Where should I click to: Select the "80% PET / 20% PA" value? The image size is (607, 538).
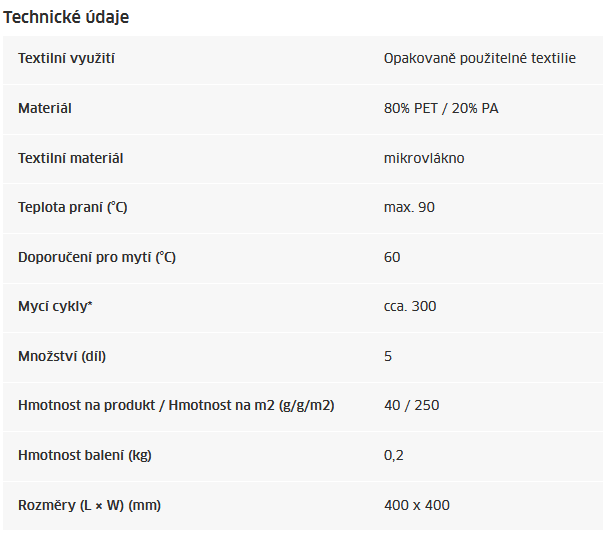click(x=441, y=108)
